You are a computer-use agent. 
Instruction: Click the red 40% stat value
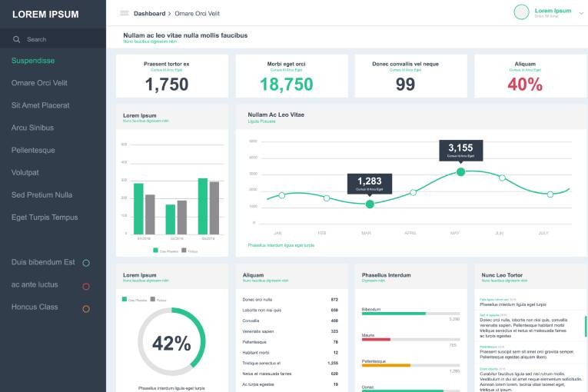tap(525, 84)
